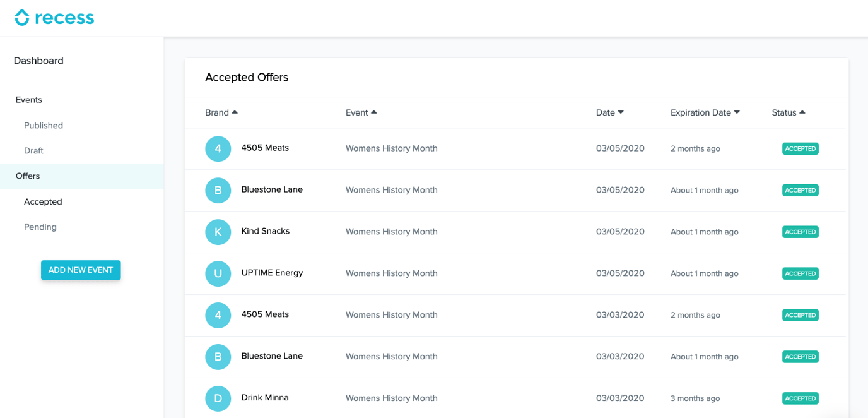Open Dashboard in the sidebar
This screenshot has width=868, height=418.
coord(38,61)
